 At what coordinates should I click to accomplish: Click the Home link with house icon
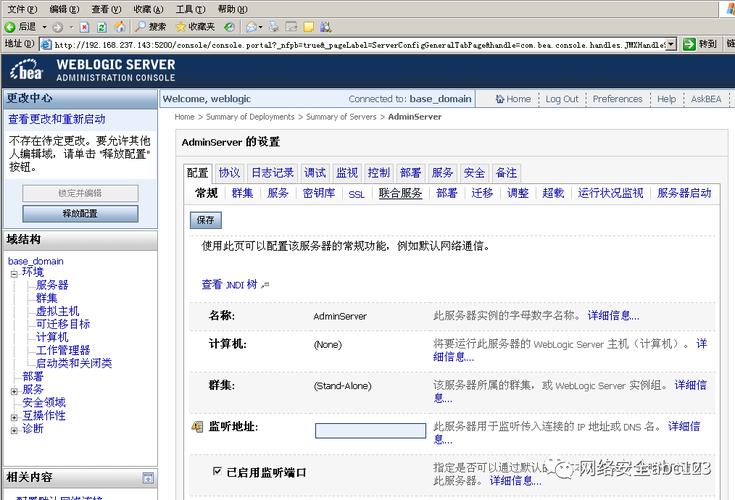[x=513, y=99]
